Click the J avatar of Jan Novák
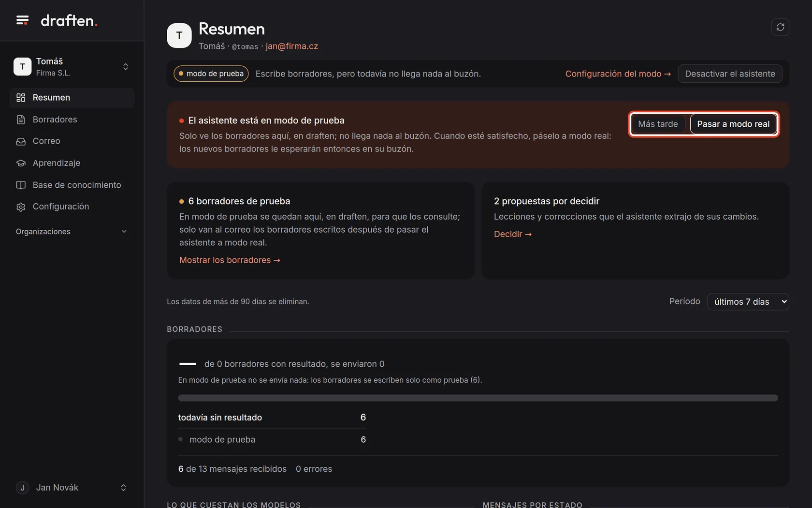 pyautogui.click(x=22, y=488)
